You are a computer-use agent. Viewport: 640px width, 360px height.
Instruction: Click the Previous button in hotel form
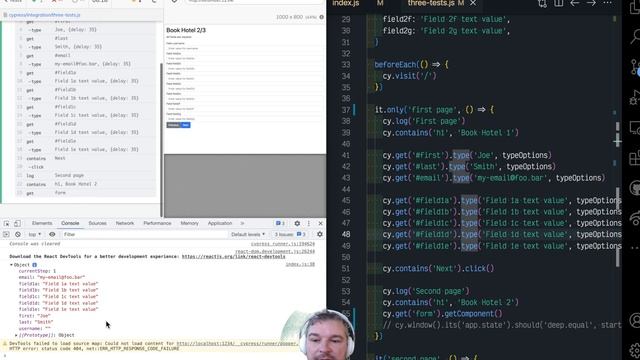point(173,125)
